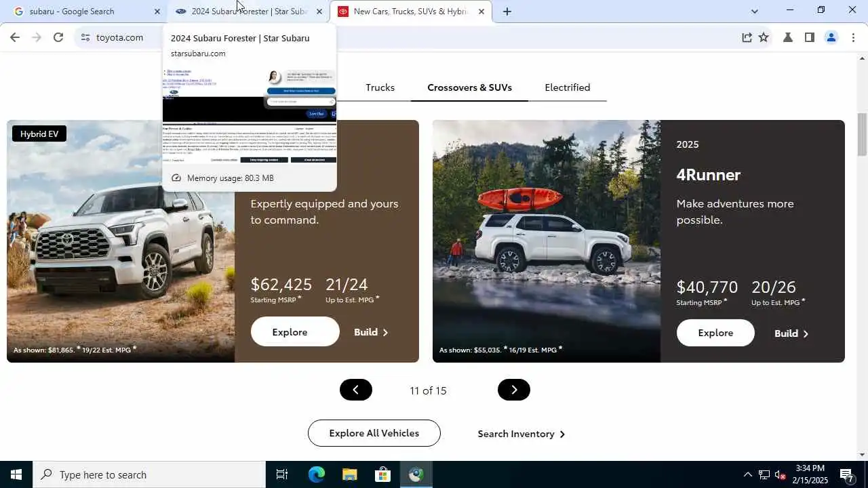The image size is (868, 488).
Task: Open Chrome three-dot menu
Action: click(x=853, y=37)
